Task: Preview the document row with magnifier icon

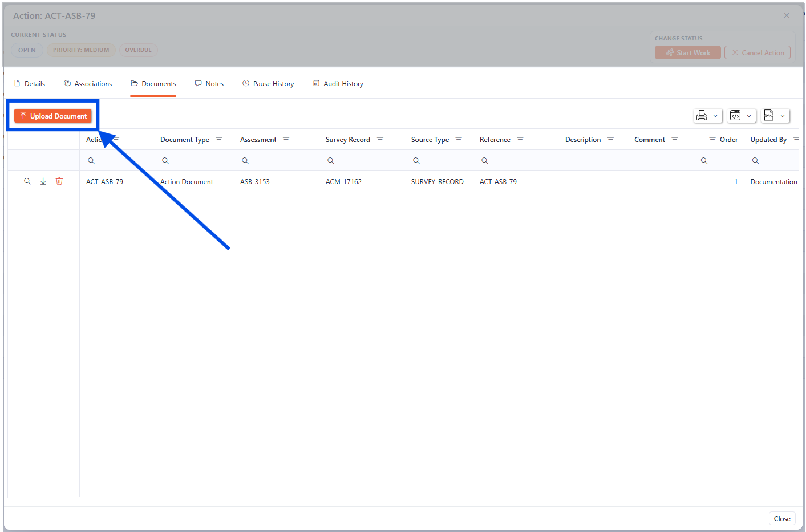Action: (27, 181)
